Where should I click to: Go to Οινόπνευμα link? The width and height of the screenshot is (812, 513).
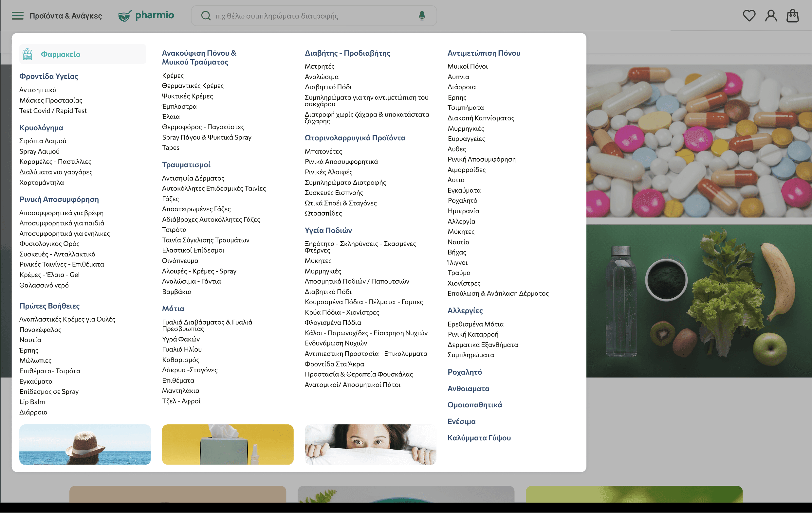click(180, 261)
